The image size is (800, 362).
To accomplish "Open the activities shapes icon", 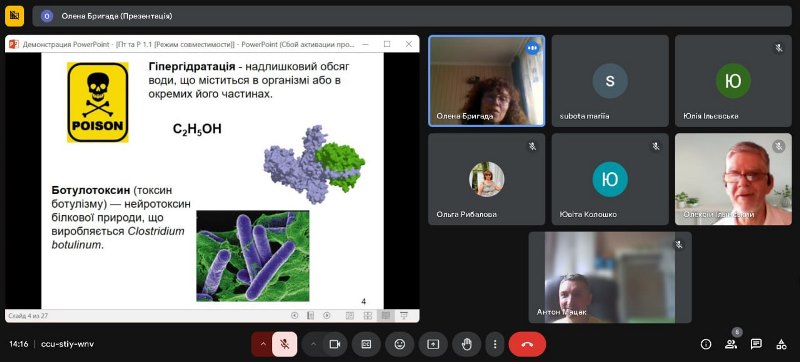I will [x=781, y=345].
